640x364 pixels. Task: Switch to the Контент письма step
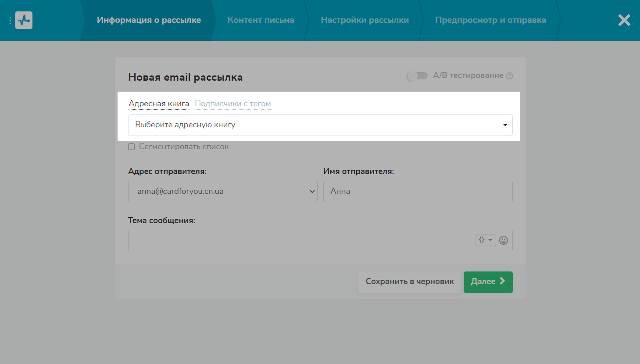[261, 20]
